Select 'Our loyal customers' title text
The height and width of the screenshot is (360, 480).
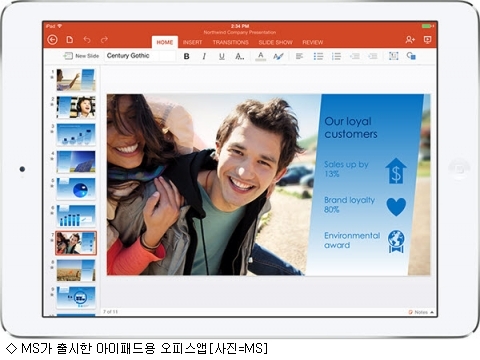click(351, 128)
